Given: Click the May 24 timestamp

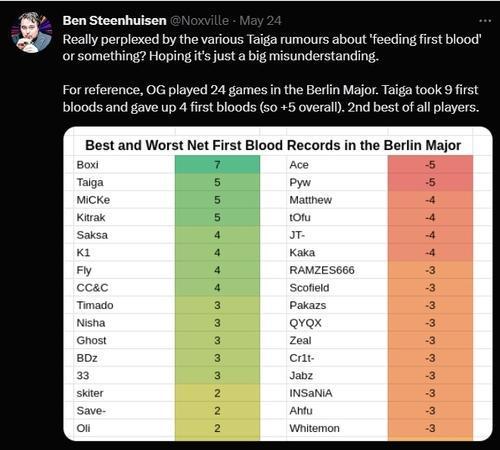Looking at the screenshot, I should point(260,21).
